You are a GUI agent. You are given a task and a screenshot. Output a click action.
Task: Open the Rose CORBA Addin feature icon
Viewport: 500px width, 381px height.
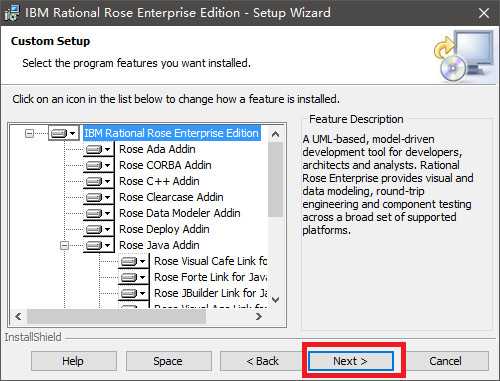98,165
